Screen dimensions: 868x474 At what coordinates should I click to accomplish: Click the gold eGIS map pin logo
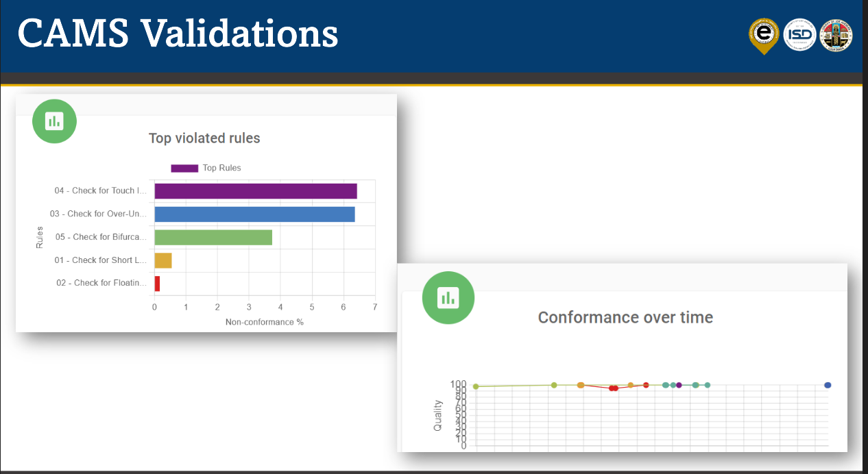click(x=764, y=34)
